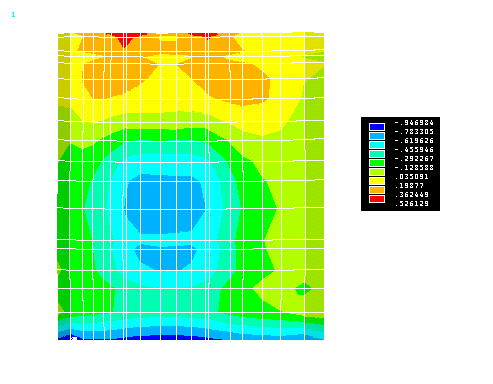Click the smaller lower blue contour region
493x384 pixels.
pyautogui.click(x=165, y=257)
